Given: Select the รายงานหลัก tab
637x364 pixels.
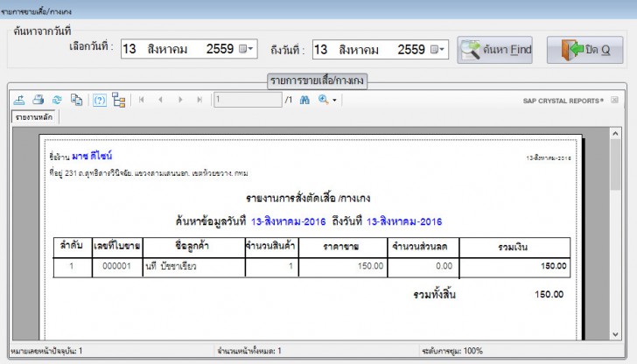Looking at the screenshot, I should pos(34,117).
